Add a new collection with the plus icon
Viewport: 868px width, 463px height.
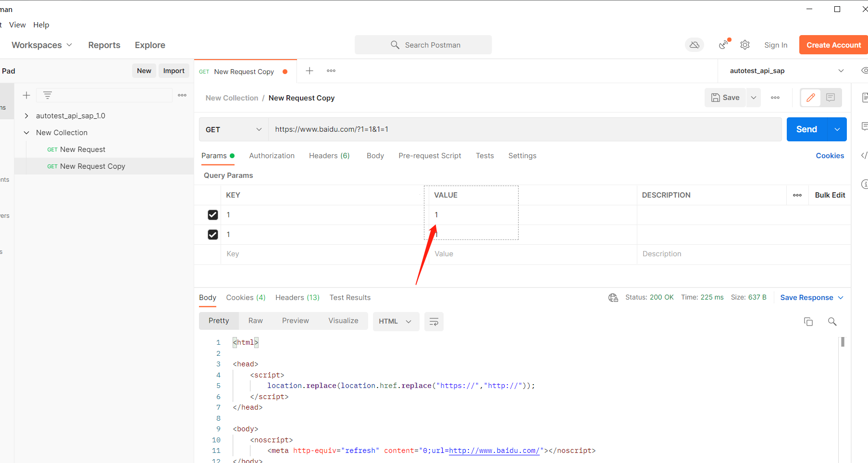coord(26,95)
